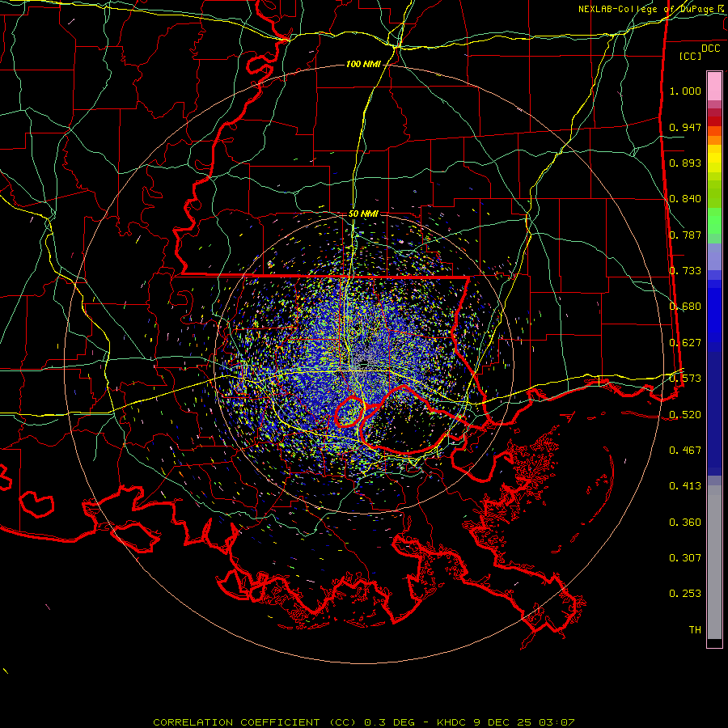Click the 0.627 legend value
The height and width of the screenshot is (728, 728).
(x=685, y=343)
